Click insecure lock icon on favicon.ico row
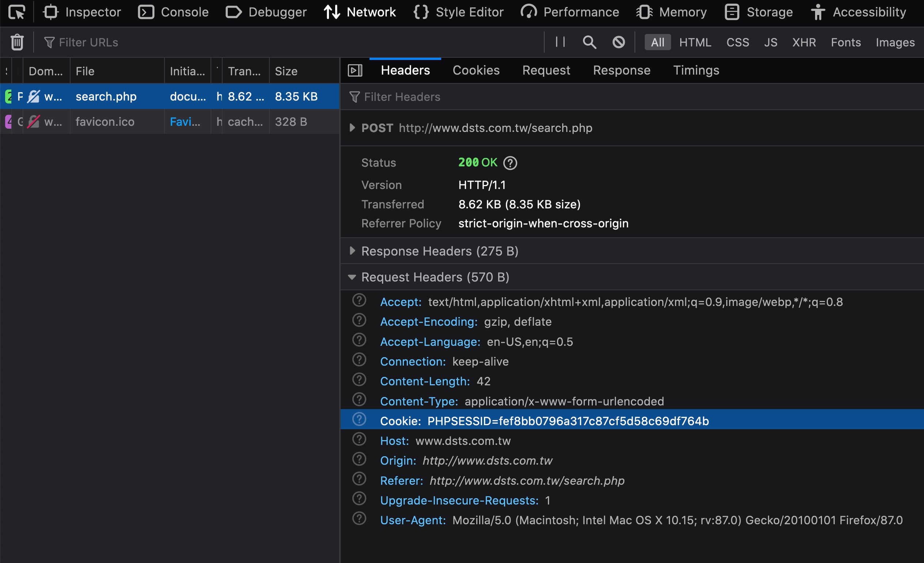This screenshot has width=924, height=563. pos(33,121)
